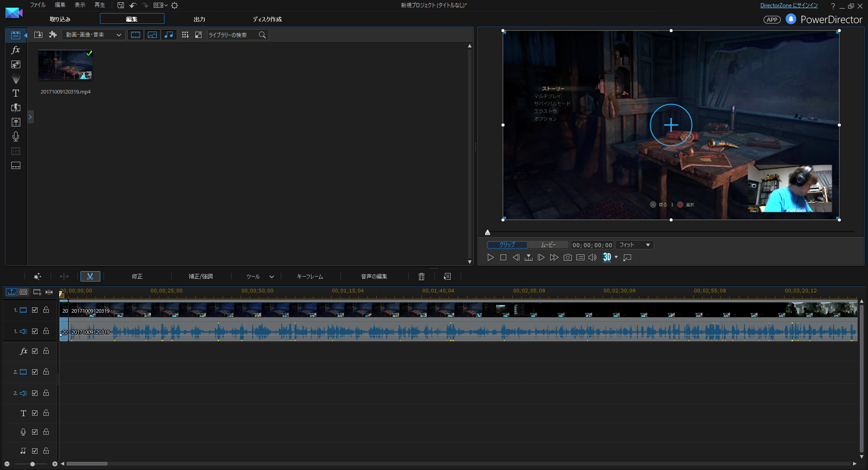The width and height of the screenshot is (868, 470).
Task: Click the scissors split clip tool
Action: tap(90, 276)
